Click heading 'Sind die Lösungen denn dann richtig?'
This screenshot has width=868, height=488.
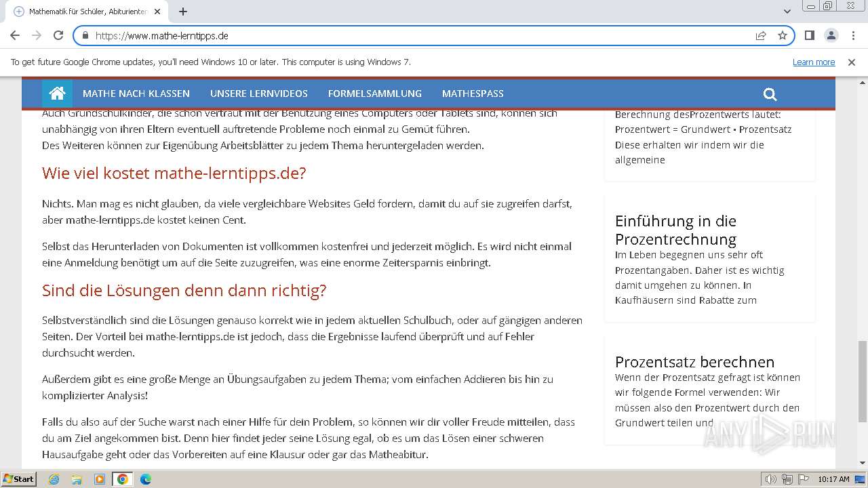point(184,291)
